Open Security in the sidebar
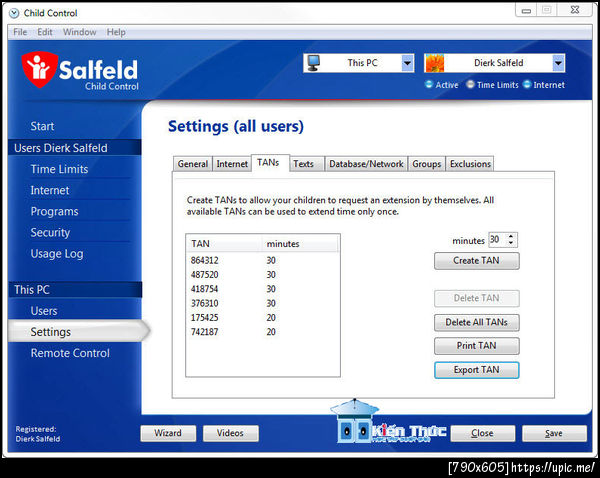This screenshot has height=478, width=600. click(x=50, y=233)
